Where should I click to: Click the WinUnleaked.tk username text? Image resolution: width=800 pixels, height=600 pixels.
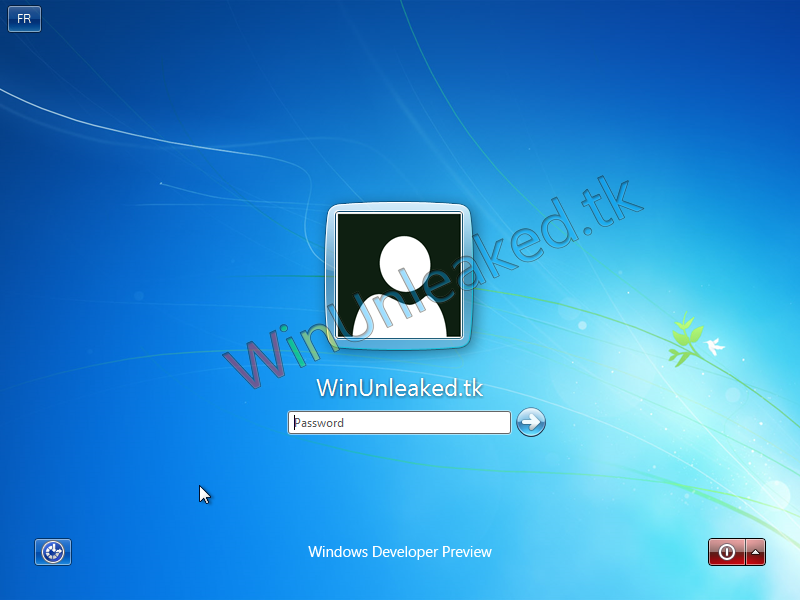[x=399, y=388]
